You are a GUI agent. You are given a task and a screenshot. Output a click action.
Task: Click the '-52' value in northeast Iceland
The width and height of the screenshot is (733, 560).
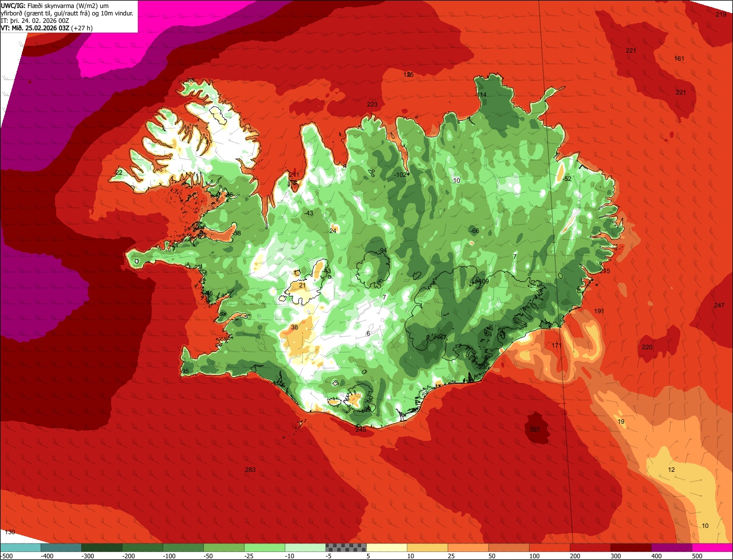coord(567,179)
